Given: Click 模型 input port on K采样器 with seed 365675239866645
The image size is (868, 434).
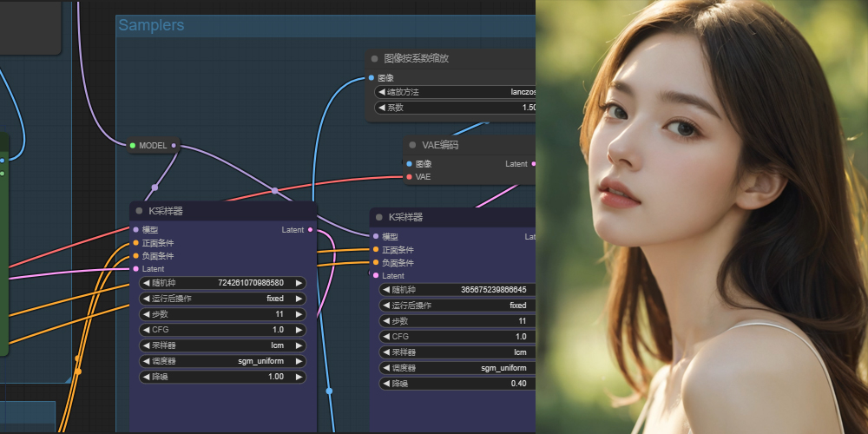Looking at the screenshot, I should tap(376, 236).
